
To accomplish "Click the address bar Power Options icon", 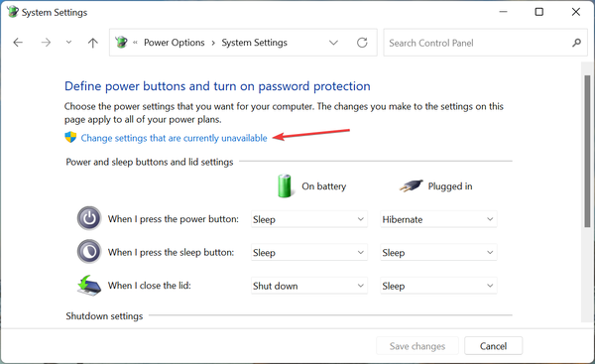I will (x=121, y=42).
